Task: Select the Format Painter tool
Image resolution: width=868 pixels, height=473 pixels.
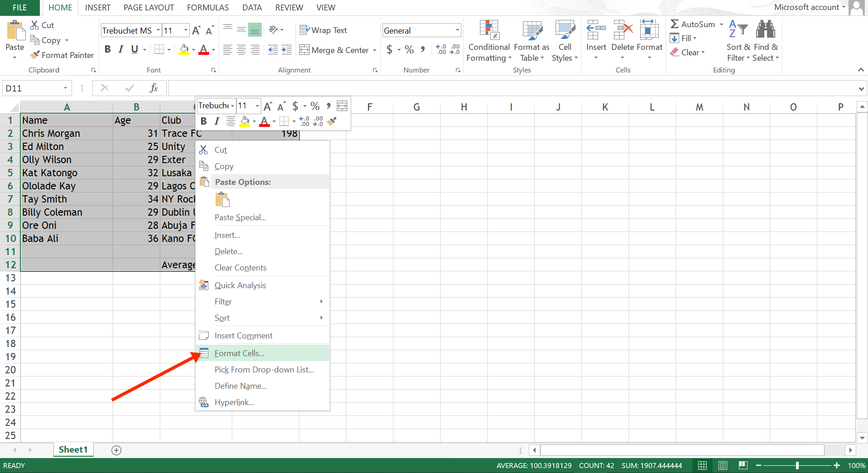Action: (x=62, y=55)
